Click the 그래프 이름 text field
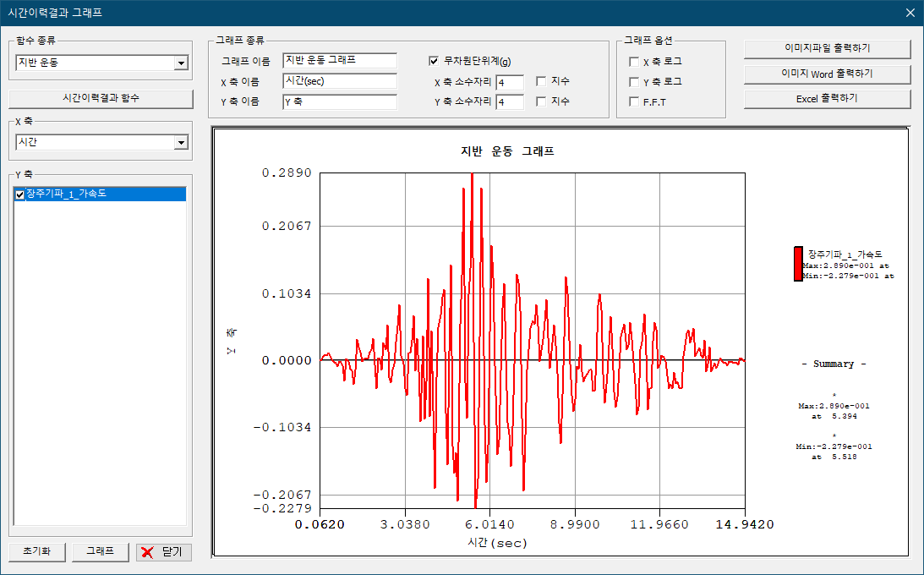The height and width of the screenshot is (575, 924). pos(340,61)
